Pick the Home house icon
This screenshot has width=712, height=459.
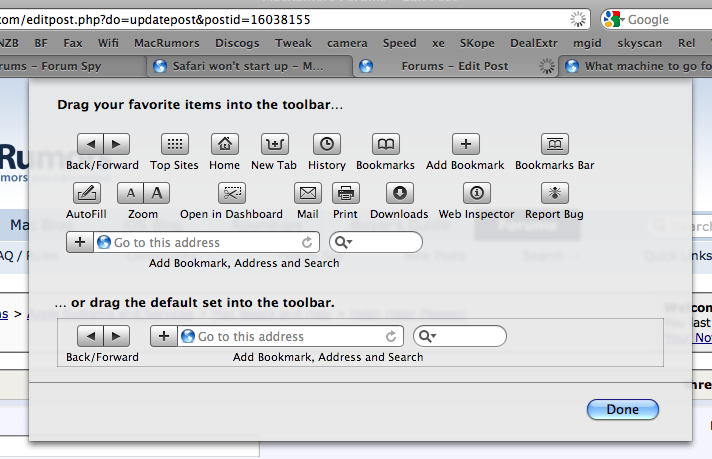[x=225, y=144]
